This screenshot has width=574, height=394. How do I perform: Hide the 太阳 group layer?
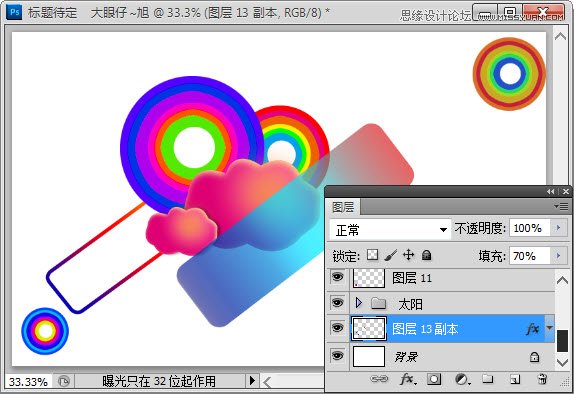click(337, 303)
